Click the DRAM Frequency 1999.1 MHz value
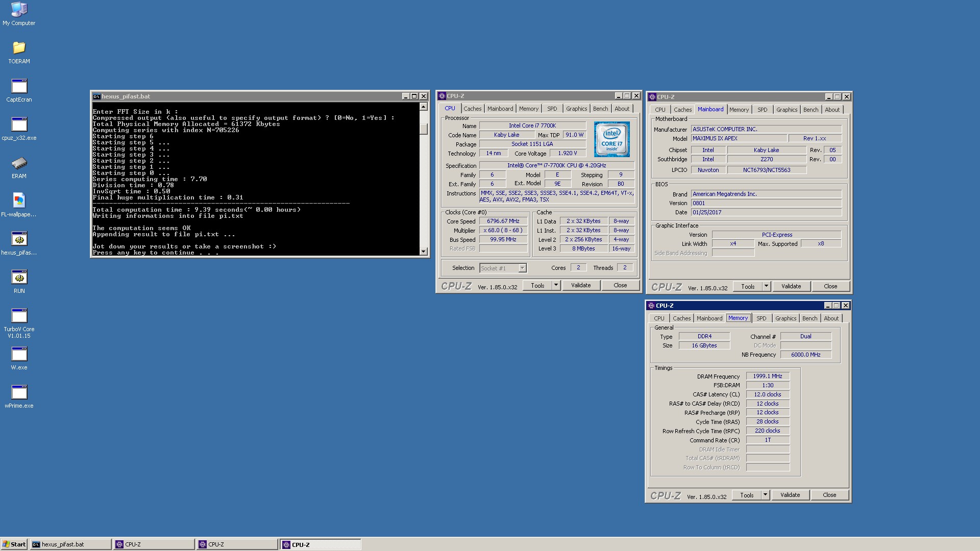Screen dimensions: 980x551 click(x=767, y=376)
